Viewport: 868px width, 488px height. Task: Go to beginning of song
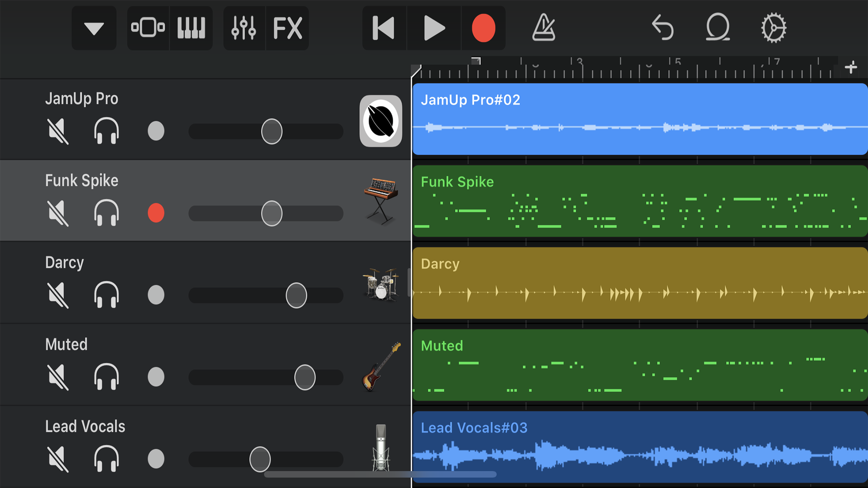click(384, 28)
